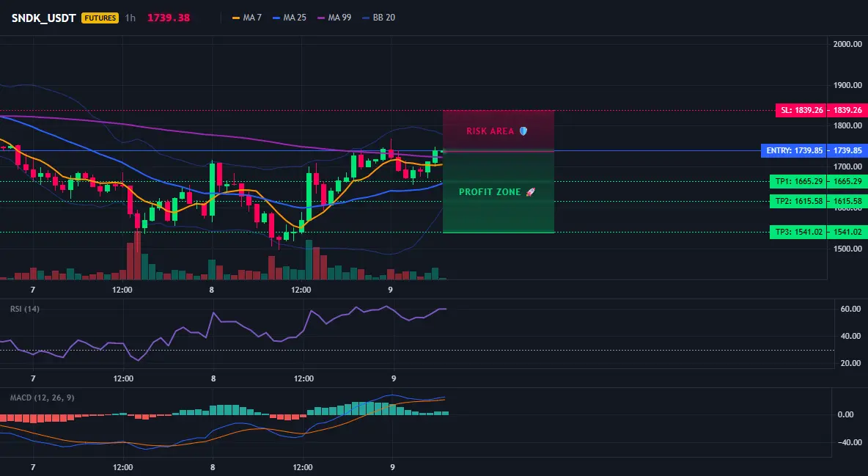Click the SNDK_USDT symbol name
Image resolution: width=868 pixels, height=476 pixels.
[44, 18]
